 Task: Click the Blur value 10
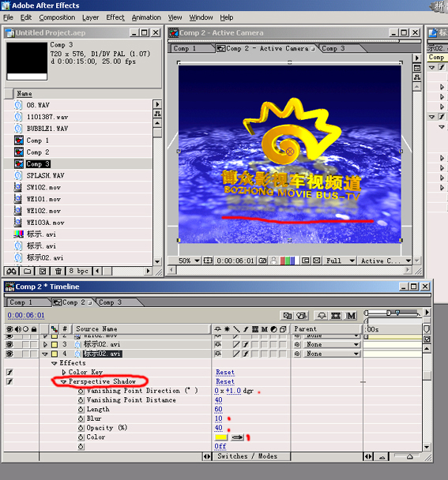219,418
